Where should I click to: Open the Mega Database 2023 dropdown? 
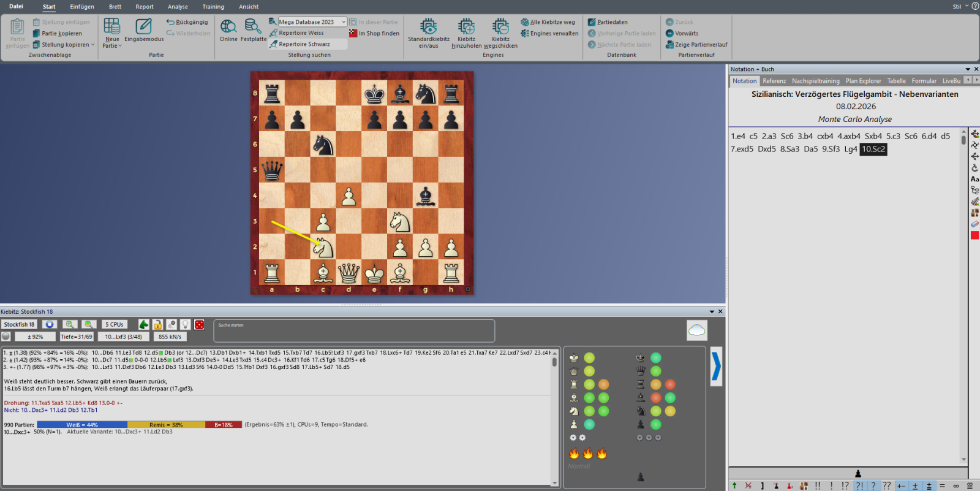point(312,22)
